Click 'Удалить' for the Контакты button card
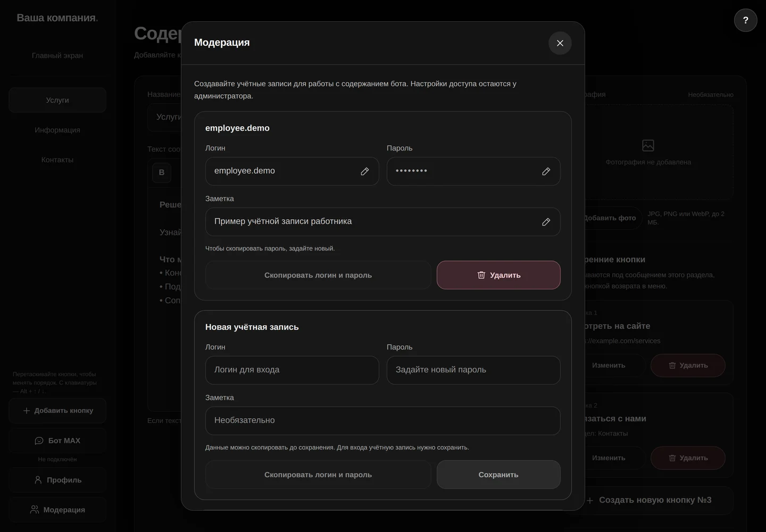This screenshot has width=766, height=532. tap(688, 458)
